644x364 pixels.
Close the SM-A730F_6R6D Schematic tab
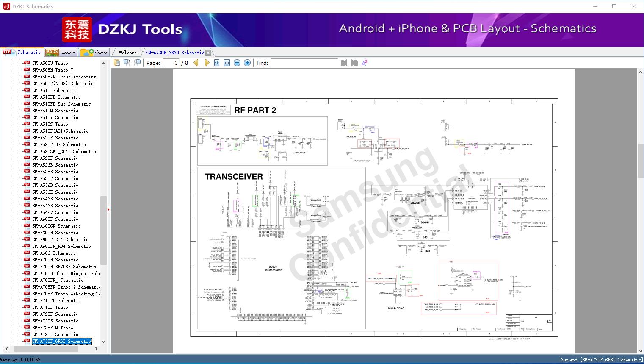coord(208,53)
